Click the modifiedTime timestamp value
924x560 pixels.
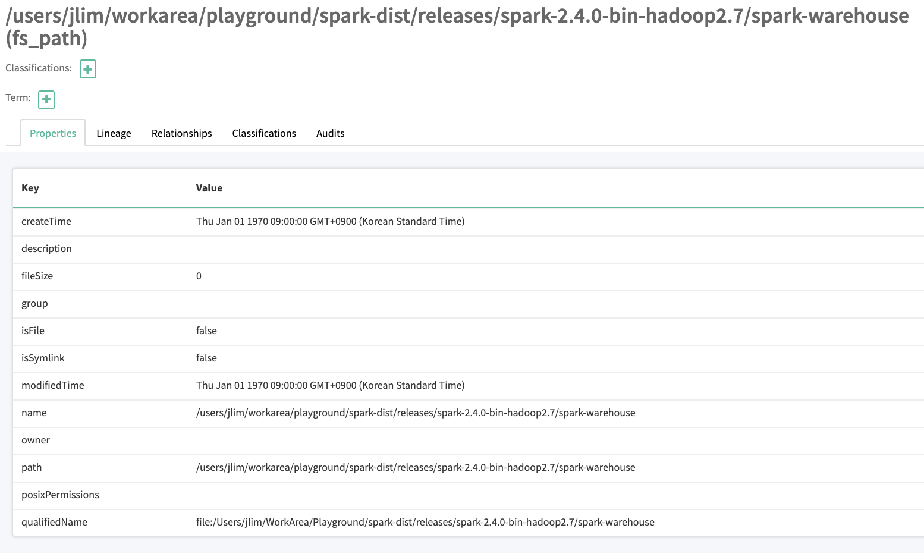pyautogui.click(x=331, y=385)
